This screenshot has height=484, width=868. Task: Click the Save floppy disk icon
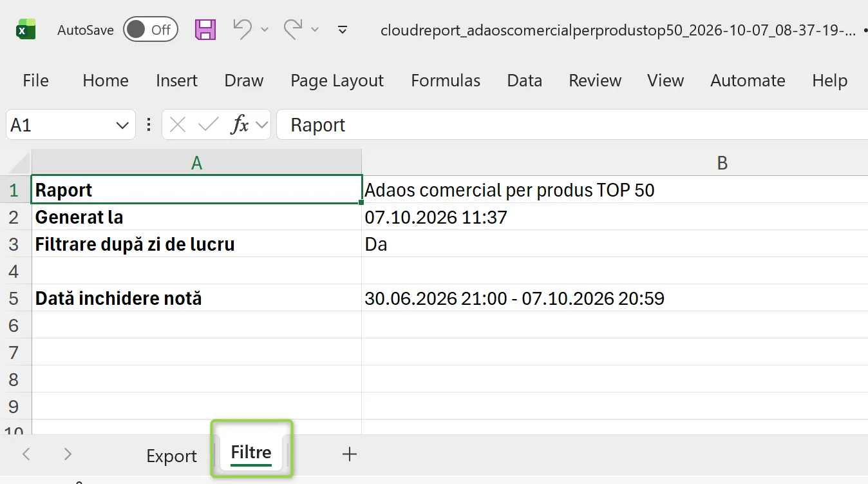click(205, 30)
